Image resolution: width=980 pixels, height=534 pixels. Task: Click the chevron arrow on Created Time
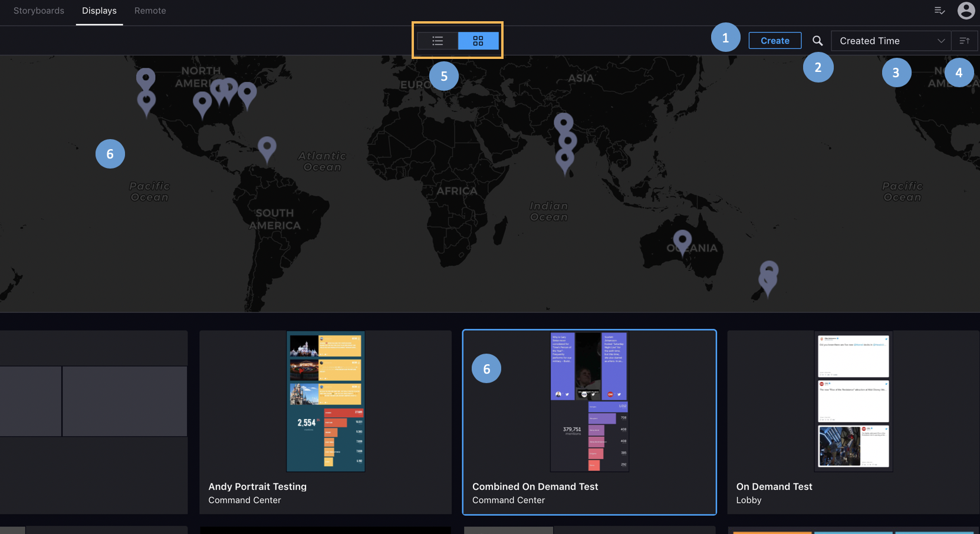(941, 41)
